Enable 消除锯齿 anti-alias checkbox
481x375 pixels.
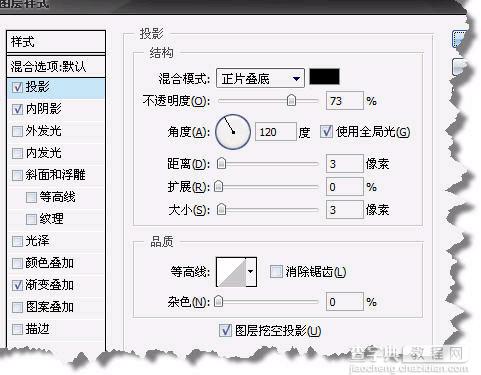tap(276, 272)
